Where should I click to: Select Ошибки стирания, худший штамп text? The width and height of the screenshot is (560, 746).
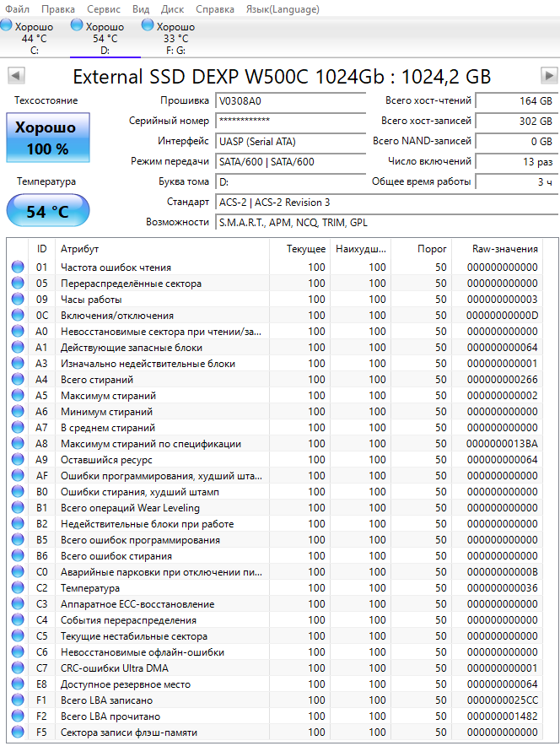[140, 492]
